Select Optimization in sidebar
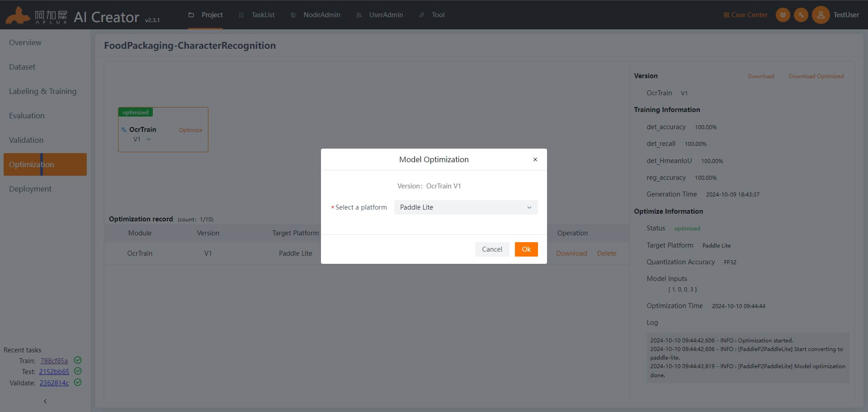 [45, 164]
